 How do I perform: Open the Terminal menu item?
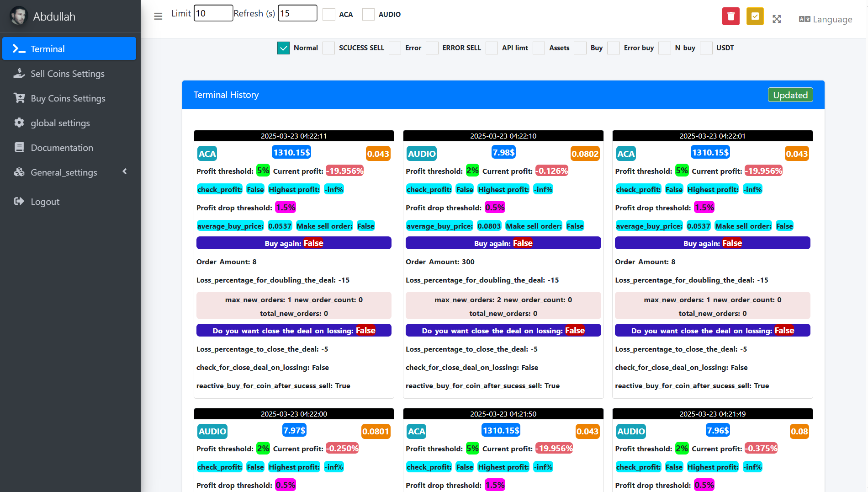[69, 48]
